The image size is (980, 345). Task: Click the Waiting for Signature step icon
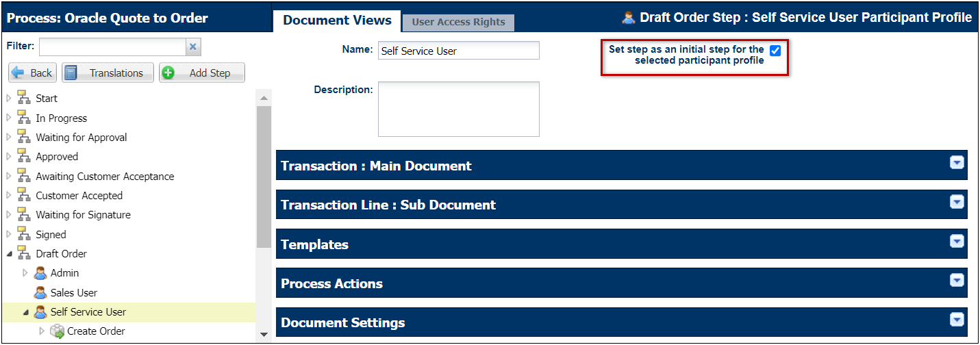[x=24, y=214]
